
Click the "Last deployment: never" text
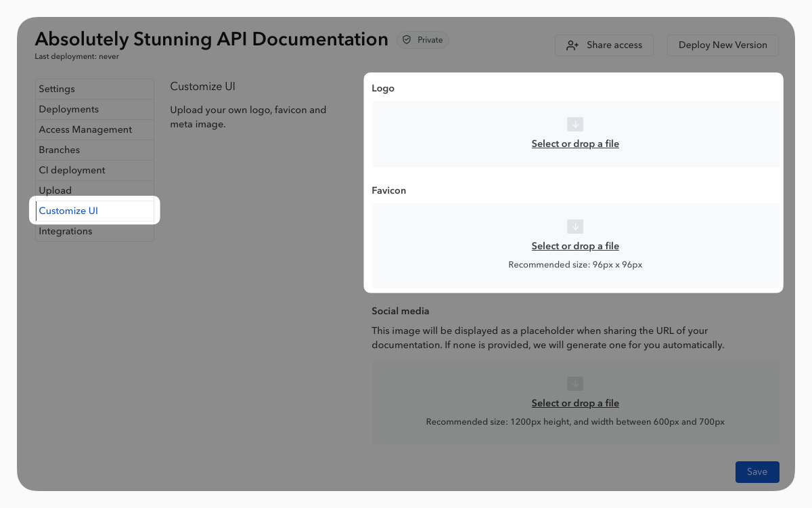tap(76, 57)
